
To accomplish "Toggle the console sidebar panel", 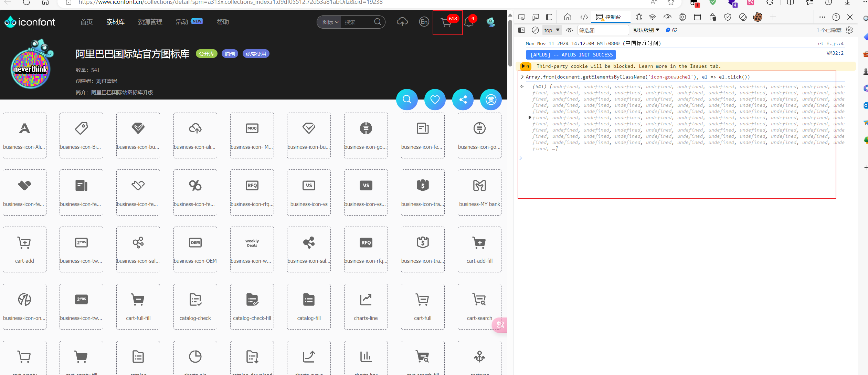I will point(521,30).
